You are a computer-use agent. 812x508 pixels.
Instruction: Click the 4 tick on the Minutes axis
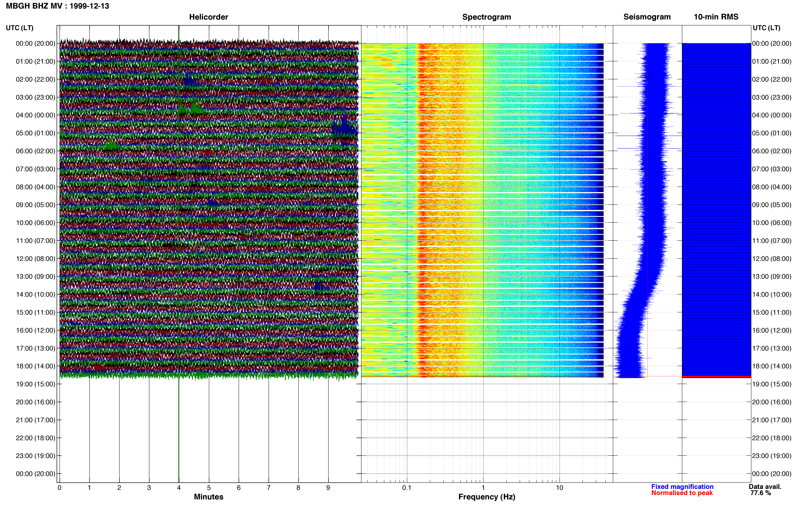coord(179,487)
